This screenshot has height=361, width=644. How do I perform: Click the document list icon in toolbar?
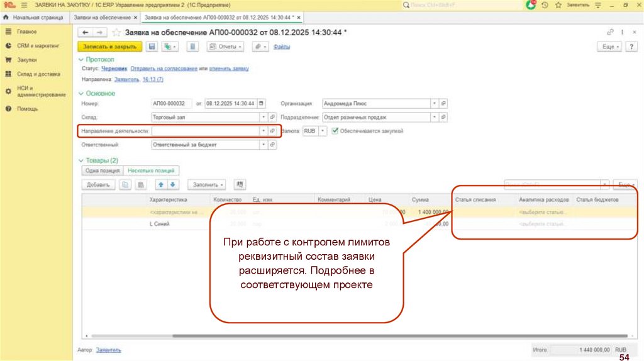(x=192, y=47)
